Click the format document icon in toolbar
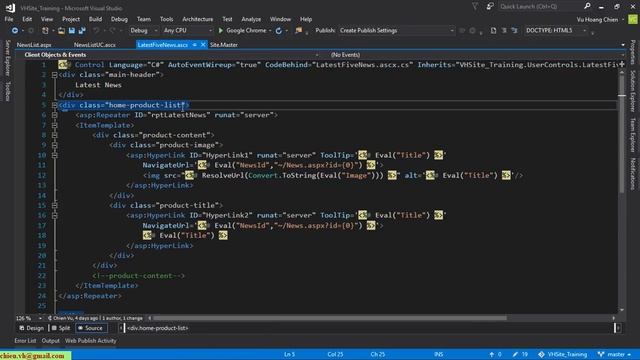Image resolution: width=640 pixels, height=360 pixels. click(x=504, y=31)
